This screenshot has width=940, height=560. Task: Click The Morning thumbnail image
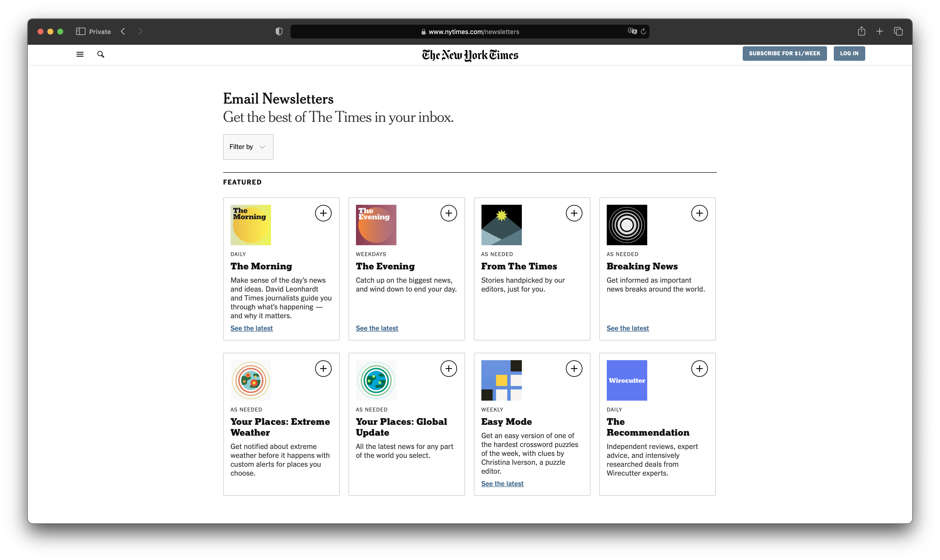251,225
